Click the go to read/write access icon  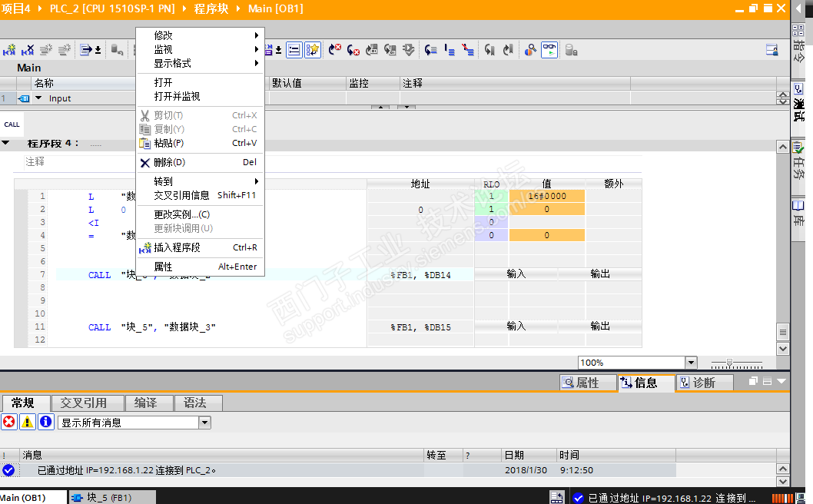click(430, 50)
